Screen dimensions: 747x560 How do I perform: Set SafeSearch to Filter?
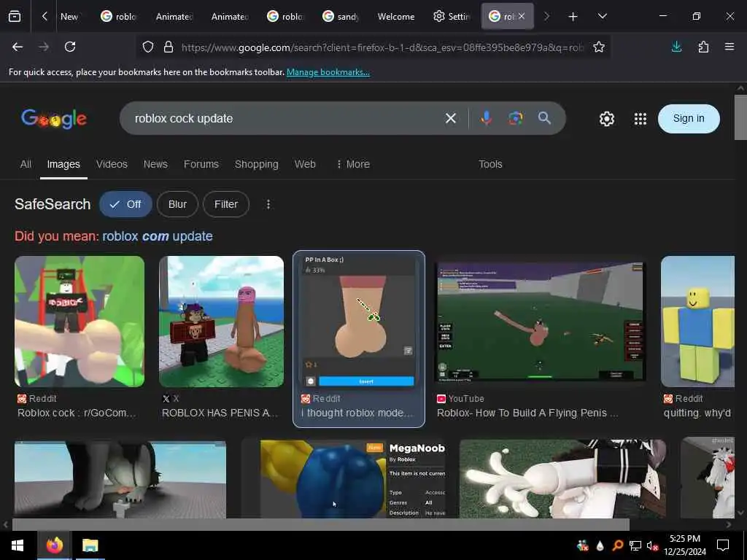click(226, 204)
